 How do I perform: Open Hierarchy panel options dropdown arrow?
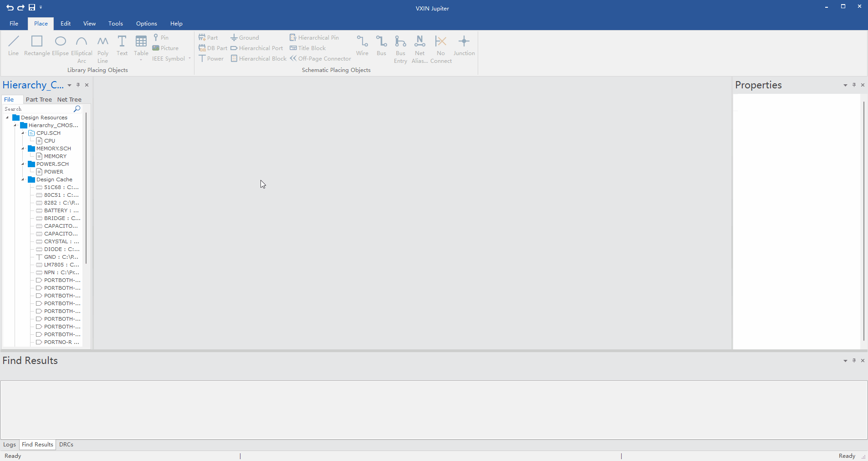tap(69, 85)
